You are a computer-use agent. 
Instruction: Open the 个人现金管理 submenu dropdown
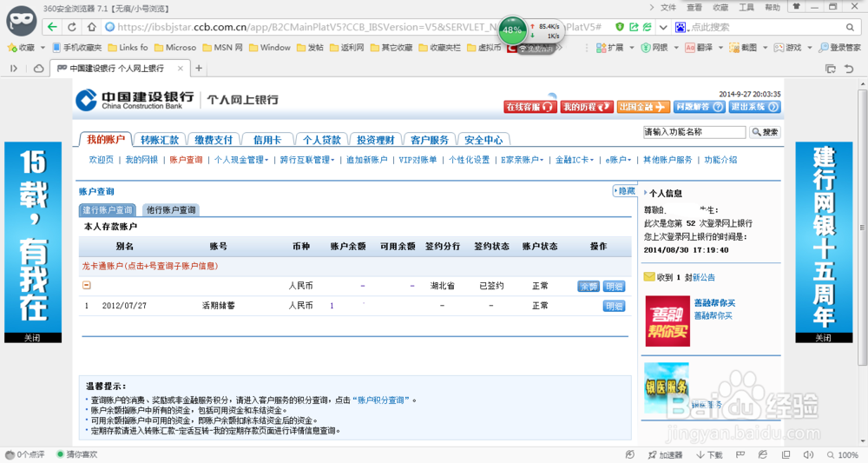[240, 160]
